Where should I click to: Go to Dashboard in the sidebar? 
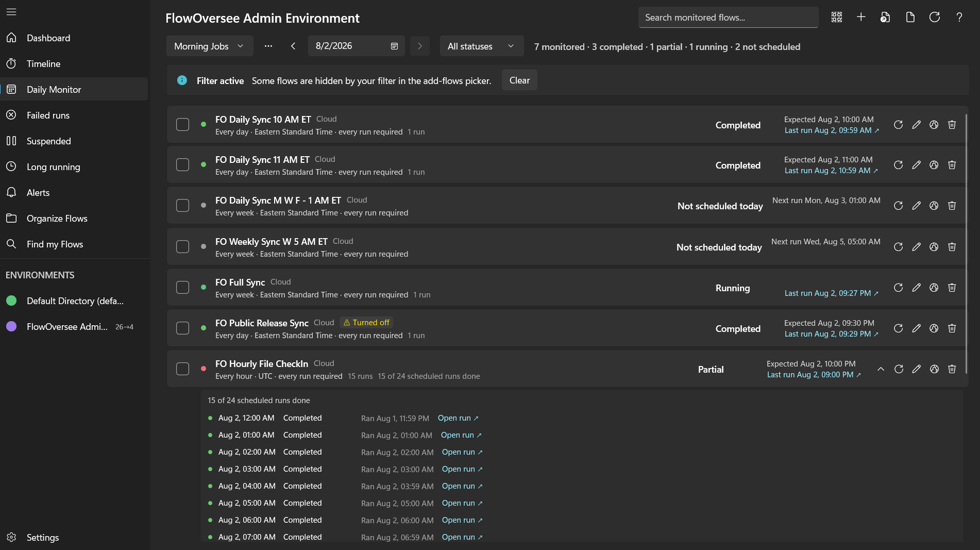tap(74, 38)
